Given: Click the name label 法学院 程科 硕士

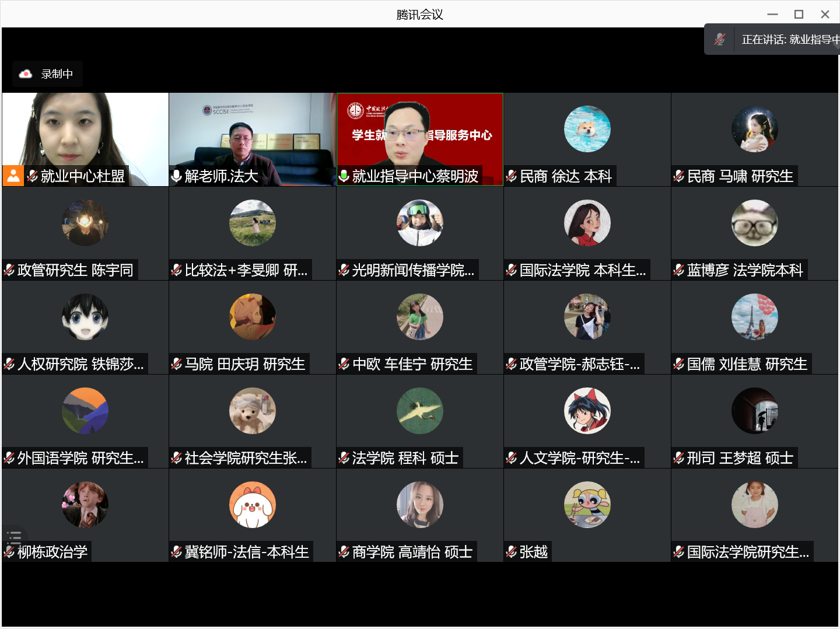Looking at the screenshot, I should [405, 458].
